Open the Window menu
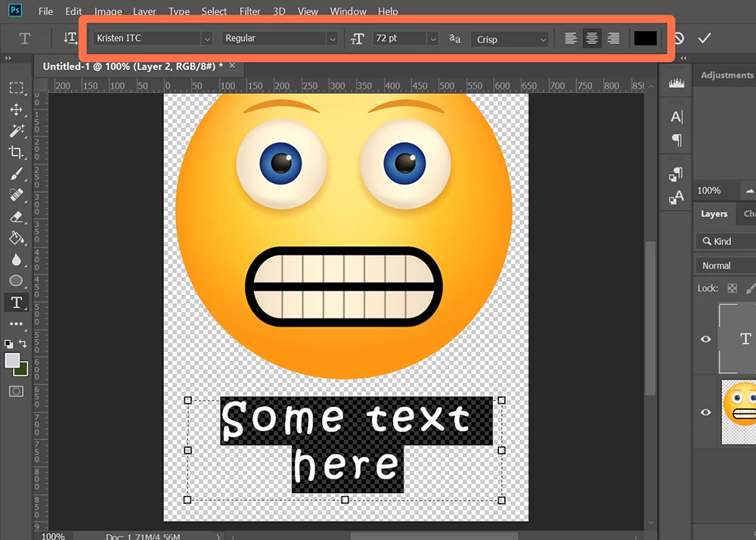 click(348, 11)
